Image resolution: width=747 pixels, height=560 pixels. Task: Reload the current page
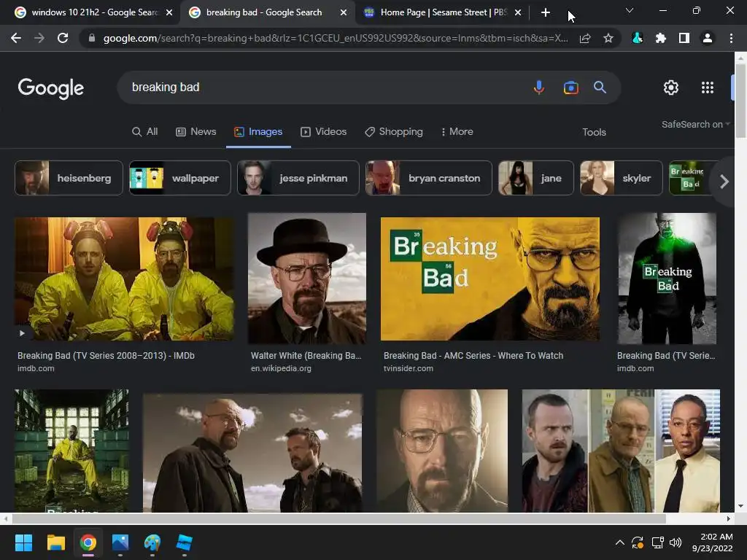click(63, 38)
